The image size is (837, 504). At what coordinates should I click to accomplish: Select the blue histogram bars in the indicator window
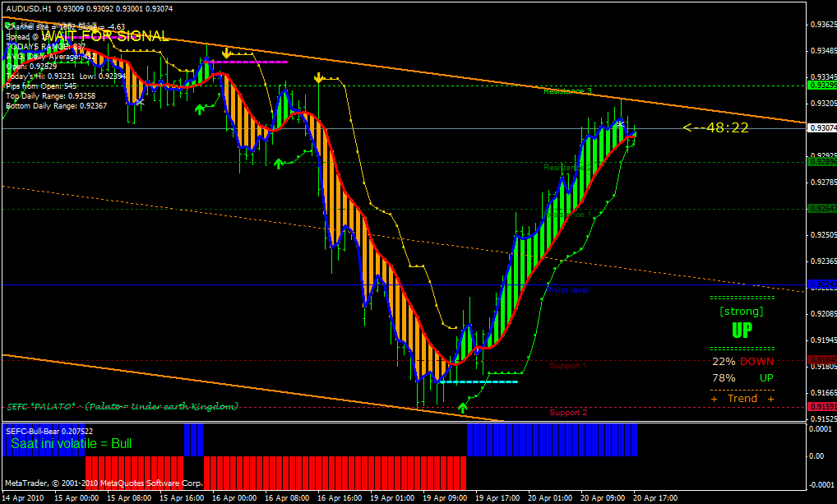coord(552,440)
